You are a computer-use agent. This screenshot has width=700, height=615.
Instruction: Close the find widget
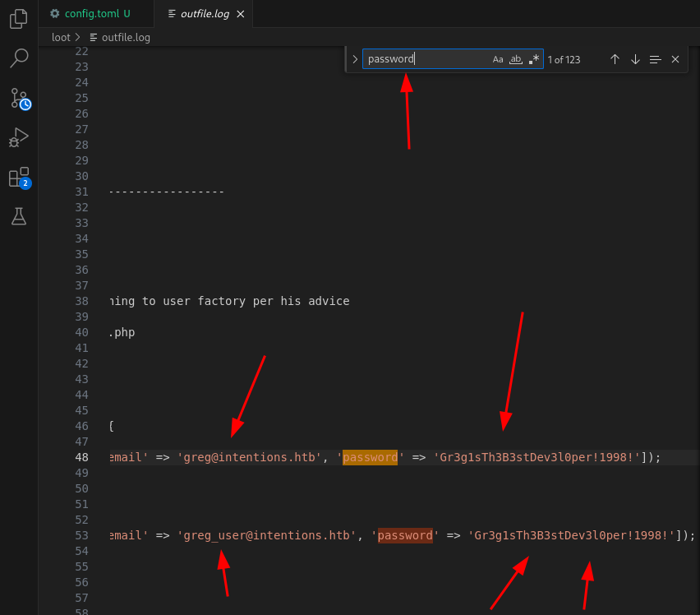point(675,59)
